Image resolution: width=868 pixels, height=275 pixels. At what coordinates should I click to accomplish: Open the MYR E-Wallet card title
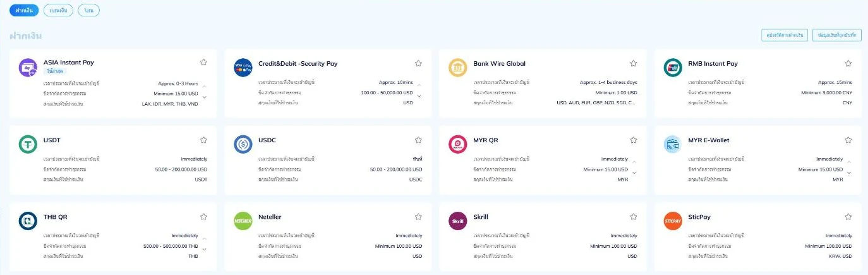708,140
